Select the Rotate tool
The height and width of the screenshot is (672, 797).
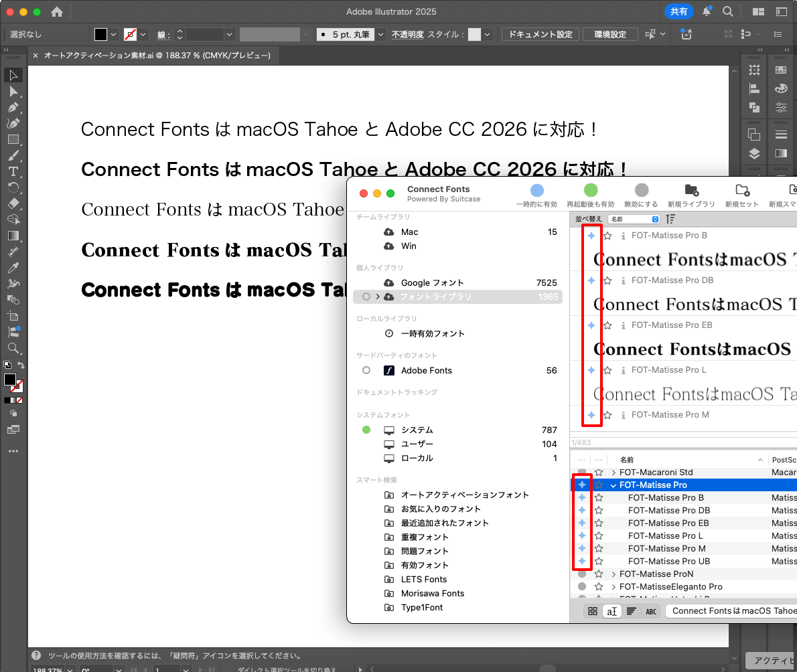tap(13, 187)
